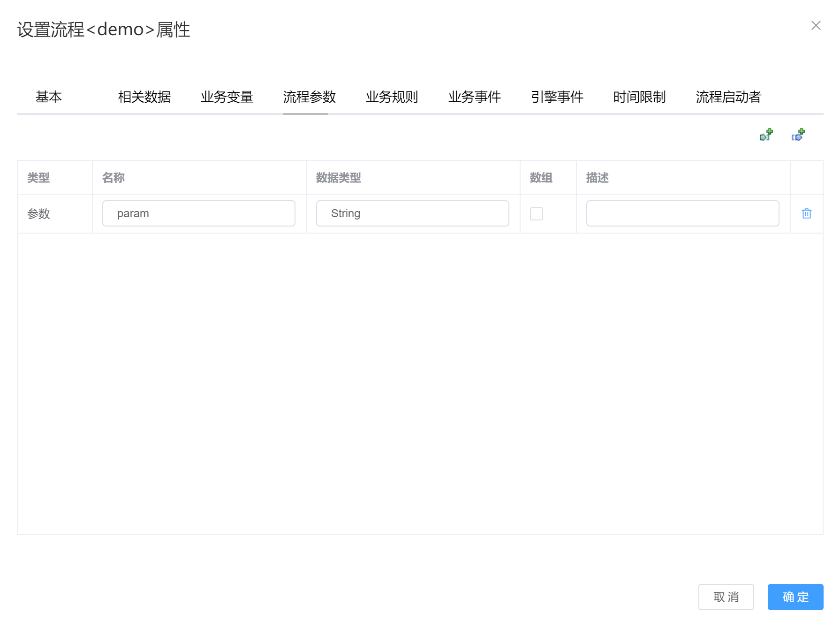This screenshot has width=840, height=628.
Task: Open the String data type dropdown
Action: point(412,213)
